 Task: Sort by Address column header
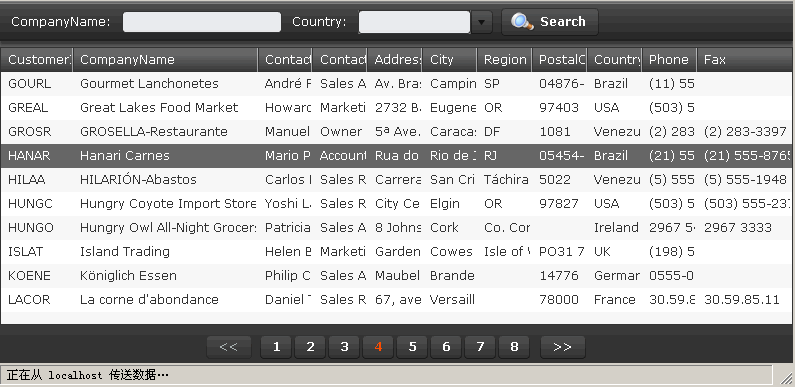tap(395, 60)
